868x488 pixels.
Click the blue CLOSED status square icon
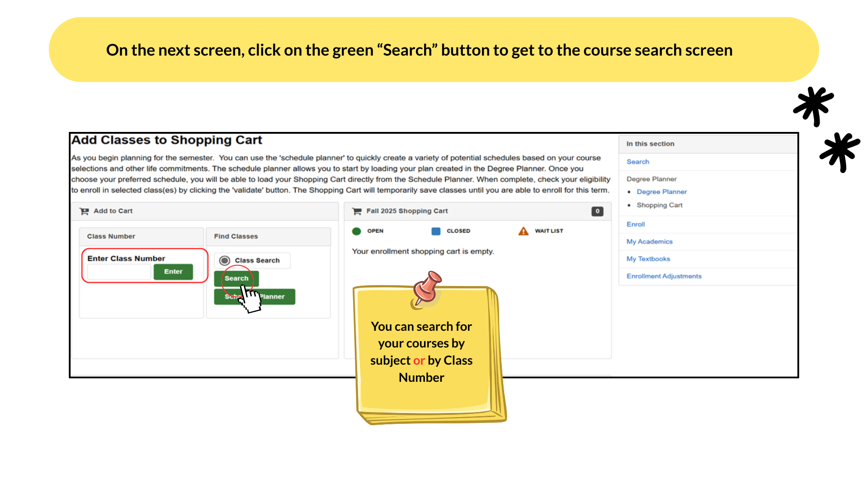point(435,231)
